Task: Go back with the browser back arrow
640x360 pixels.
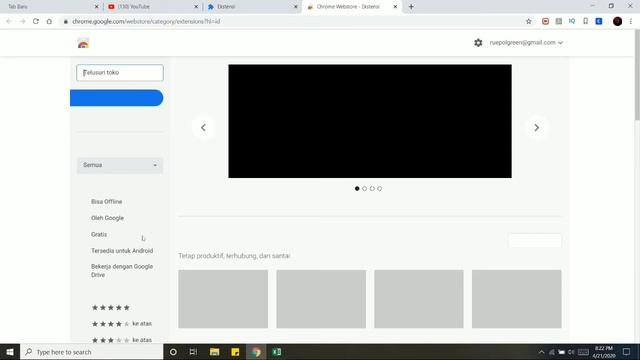Action: (x=9, y=21)
